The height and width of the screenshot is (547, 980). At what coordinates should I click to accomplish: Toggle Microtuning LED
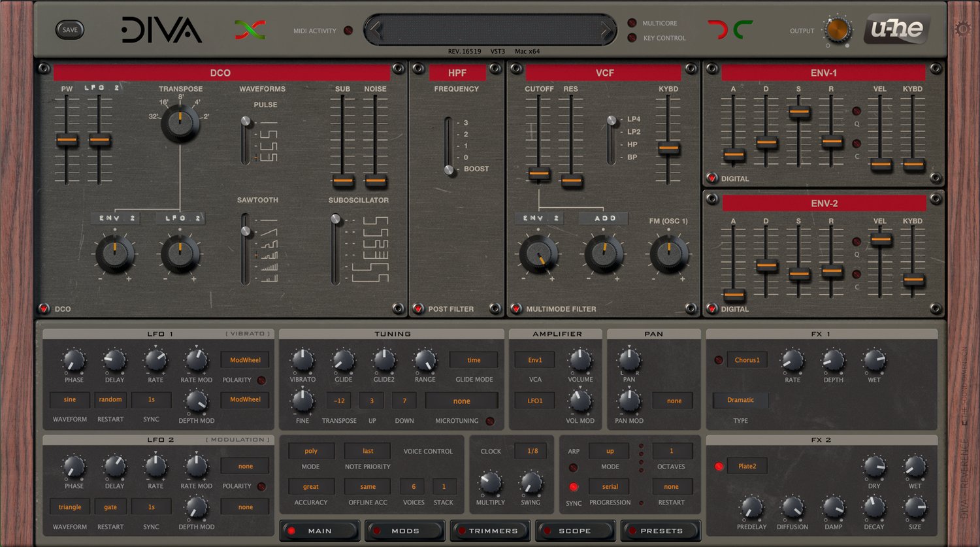(490, 421)
